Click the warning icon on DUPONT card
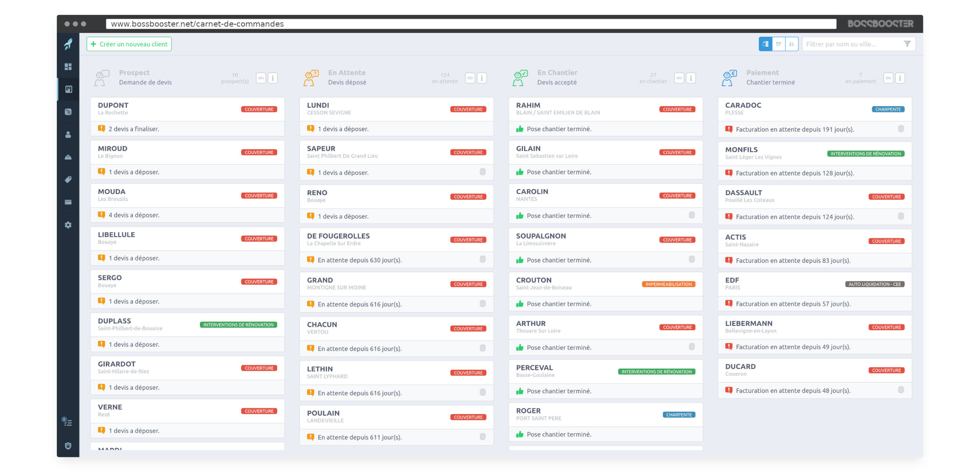Image resolution: width=980 pixels, height=472 pixels. pyautogui.click(x=102, y=128)
